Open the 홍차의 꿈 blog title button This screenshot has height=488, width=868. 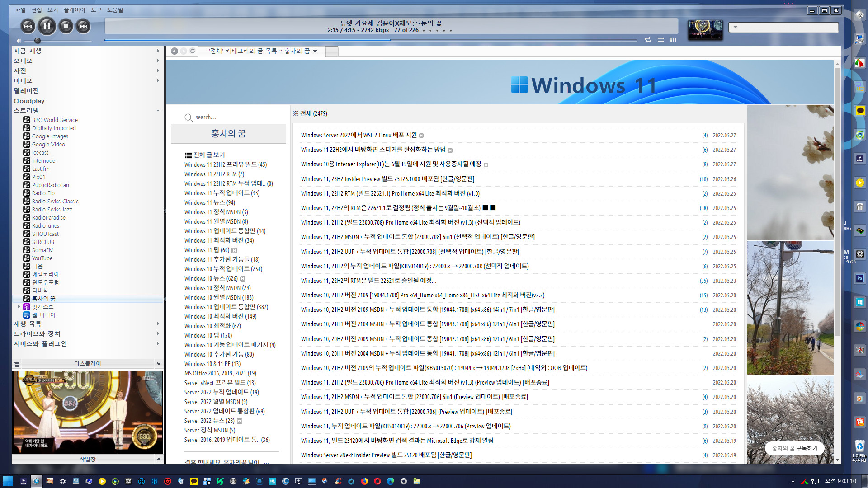[x=228, y=134]
